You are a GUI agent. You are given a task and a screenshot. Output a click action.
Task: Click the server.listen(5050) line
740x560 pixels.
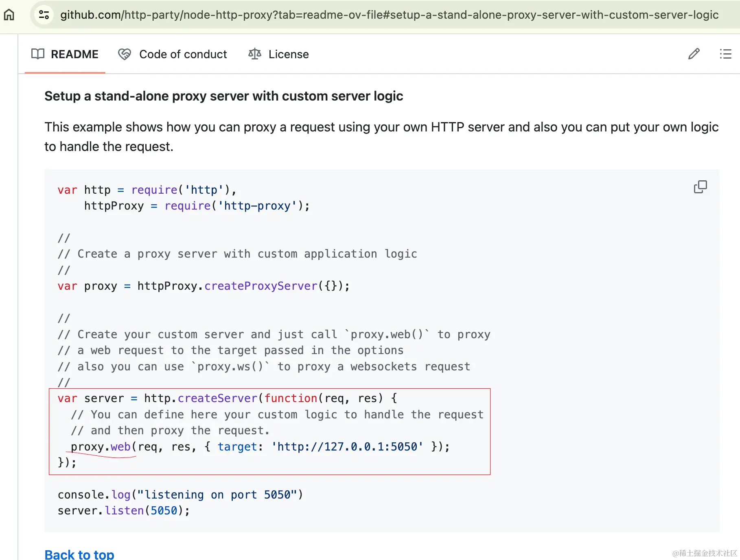click(x=124, y=511)
